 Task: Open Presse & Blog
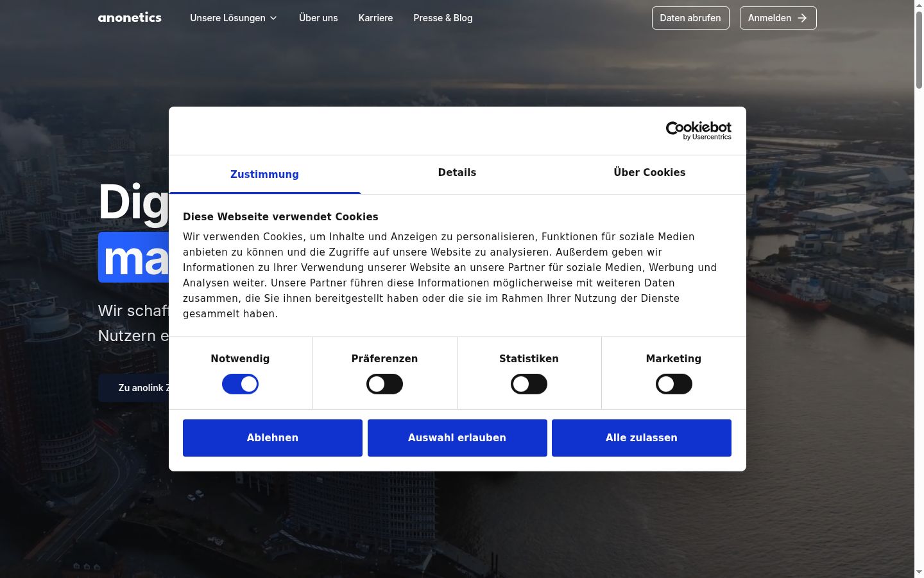tap(443, 18)
